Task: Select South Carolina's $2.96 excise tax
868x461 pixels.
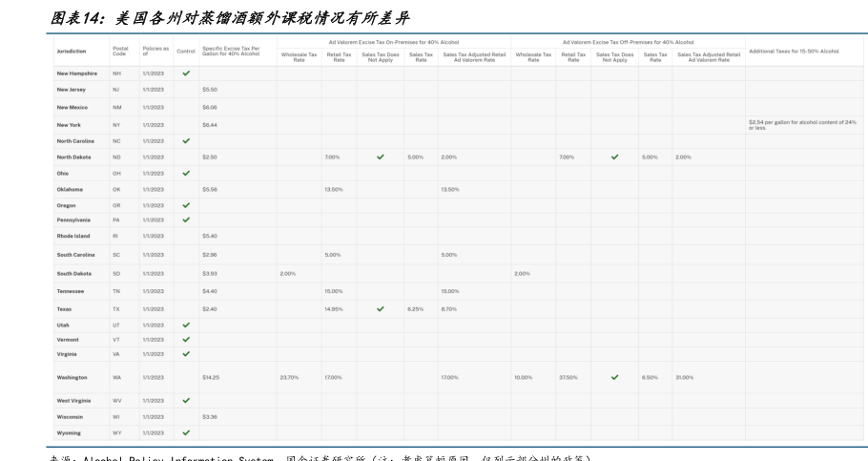Action: tap(209, 255)
